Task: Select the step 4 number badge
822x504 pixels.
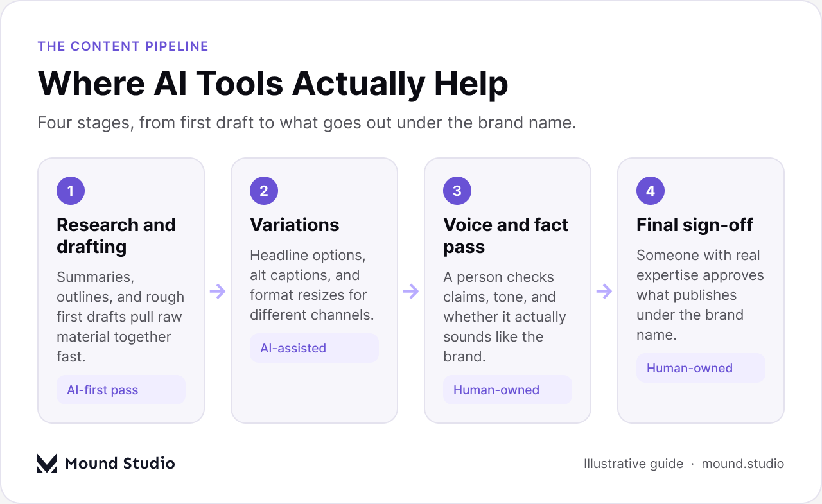Action: pos(651,191)
